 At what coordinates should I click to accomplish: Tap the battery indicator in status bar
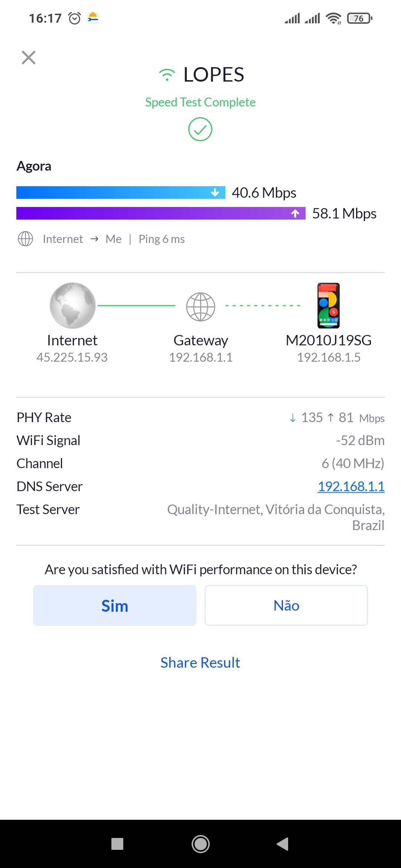[359, 18]
